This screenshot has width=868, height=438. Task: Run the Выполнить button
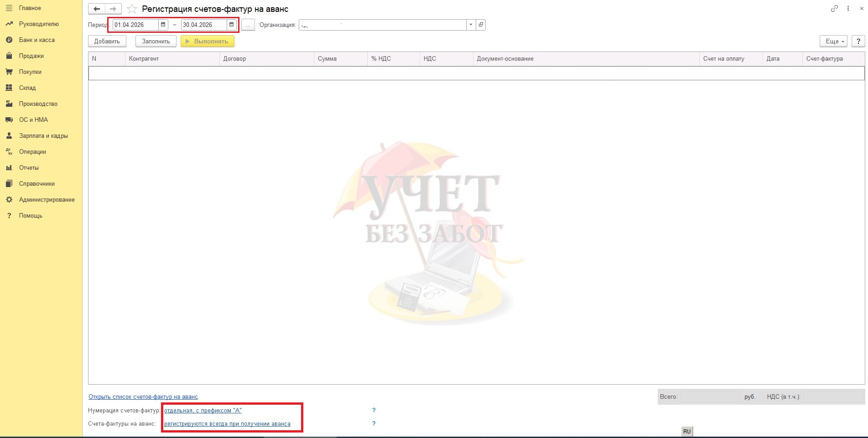208,41
